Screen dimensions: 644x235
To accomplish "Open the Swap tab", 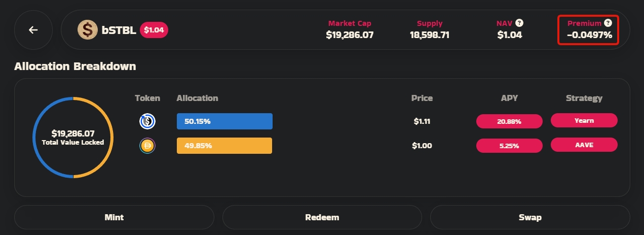I will coord(530,217).
